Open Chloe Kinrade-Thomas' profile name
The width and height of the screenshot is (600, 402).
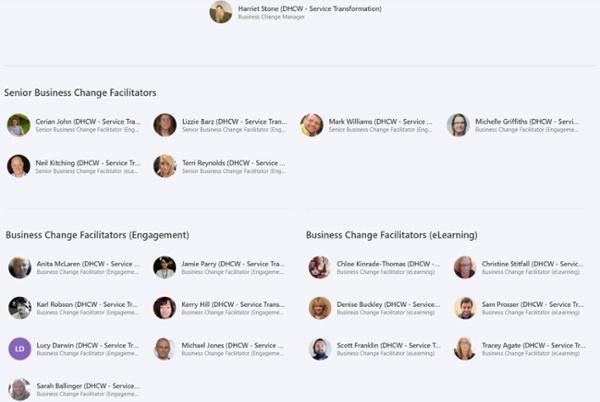[x=388, y=264]
